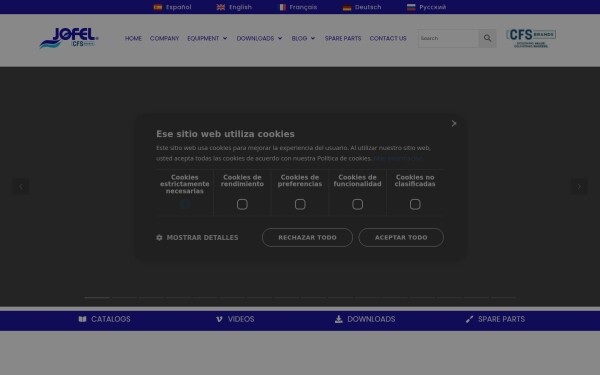Viewport: 600px width, 375px height.
Task: Open the Jofel logo homepage
Action: click(x=69, y=38)
